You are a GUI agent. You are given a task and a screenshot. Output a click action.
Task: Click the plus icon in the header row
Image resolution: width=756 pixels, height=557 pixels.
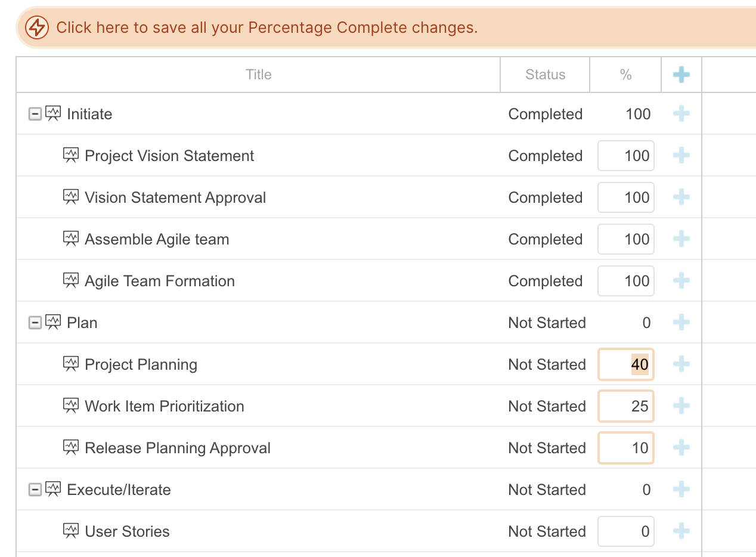pyautogui.click(x=681, y=75)
